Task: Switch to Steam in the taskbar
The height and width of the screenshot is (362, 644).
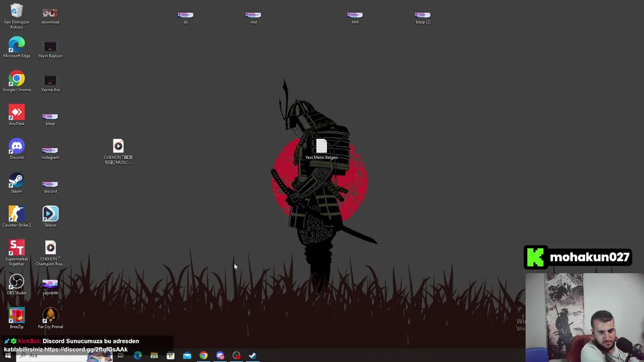Action: tap(253, 356)
